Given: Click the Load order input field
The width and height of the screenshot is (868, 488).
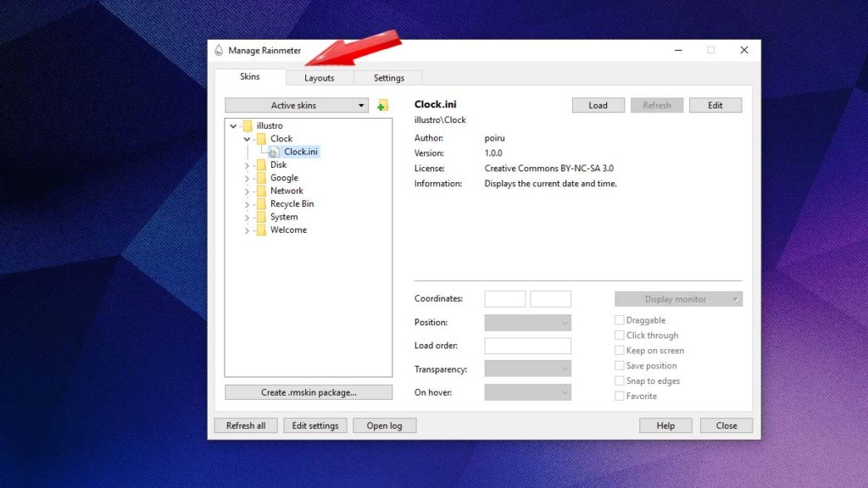Looking at the screenshot, I should tap(527, 346).
